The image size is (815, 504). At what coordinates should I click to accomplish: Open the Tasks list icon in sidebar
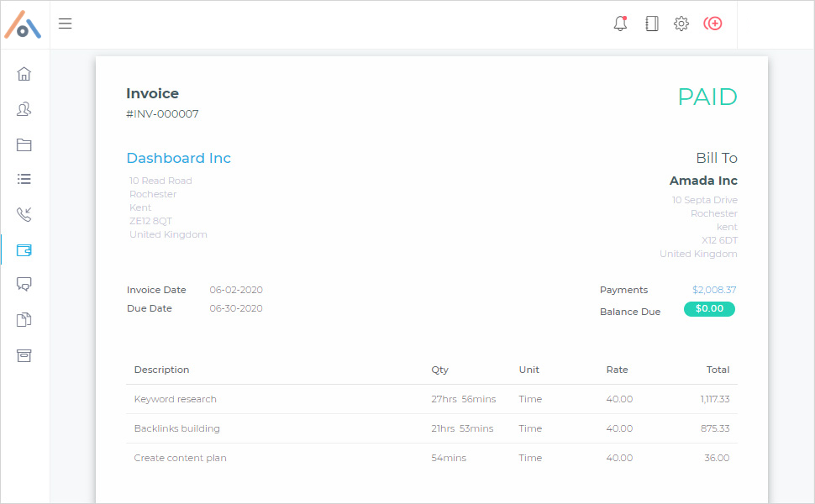point(24,179)
